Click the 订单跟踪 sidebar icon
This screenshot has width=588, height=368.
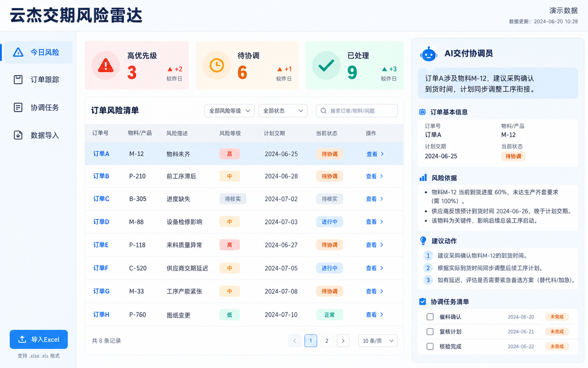click(x=18, y=80)
